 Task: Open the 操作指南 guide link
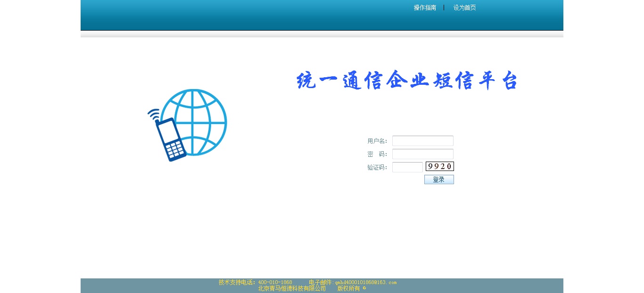tap(425, 8)
